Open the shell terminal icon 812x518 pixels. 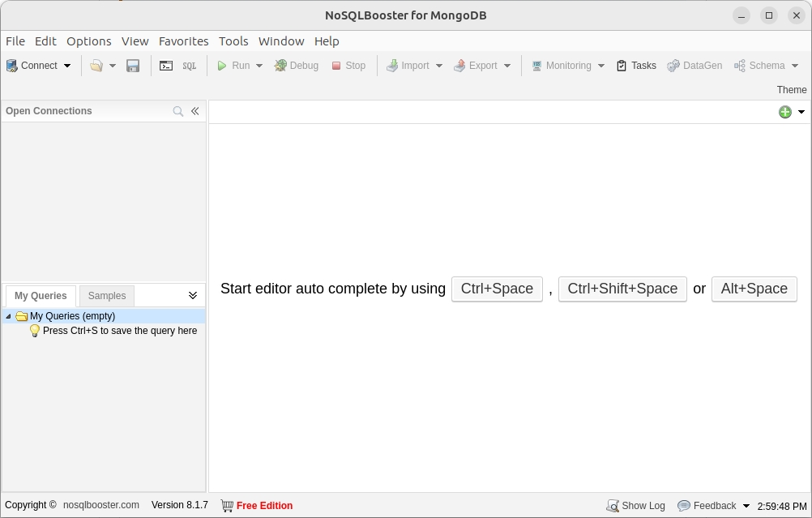point(166,66)
